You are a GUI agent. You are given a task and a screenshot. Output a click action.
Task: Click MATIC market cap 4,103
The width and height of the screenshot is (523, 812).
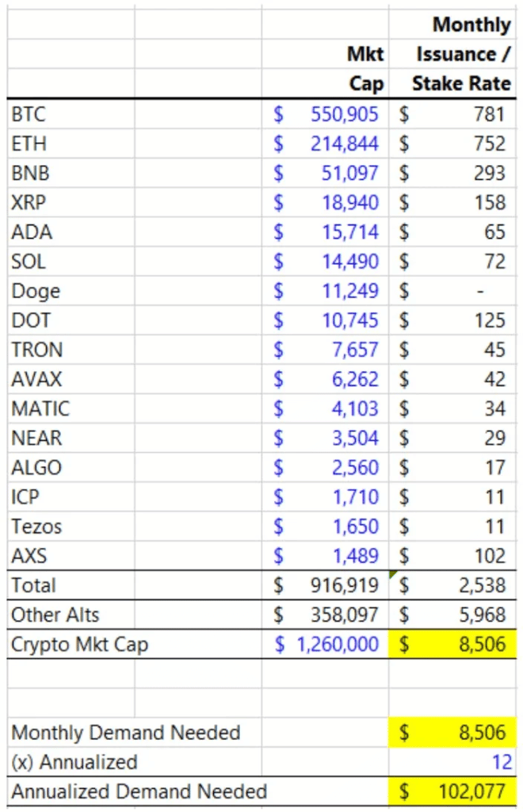(x=355, y=410)
